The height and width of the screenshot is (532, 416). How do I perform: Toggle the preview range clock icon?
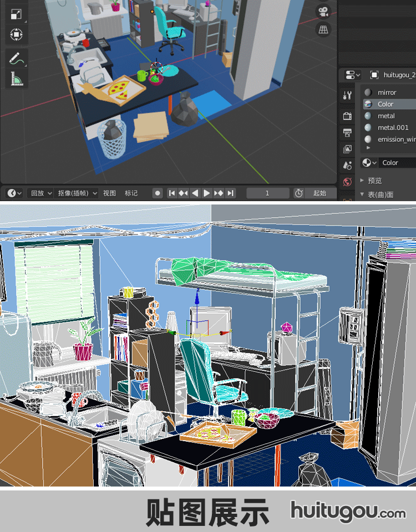click(299, 193)
